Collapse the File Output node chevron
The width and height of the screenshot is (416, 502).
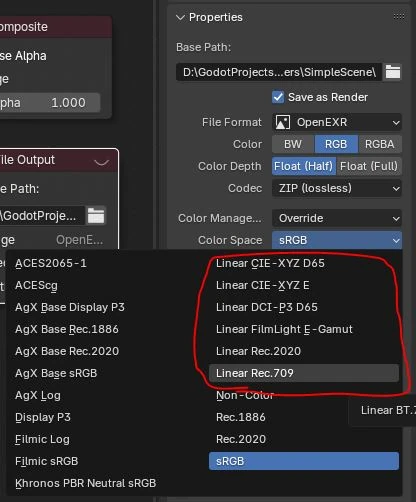click(102, 162)
